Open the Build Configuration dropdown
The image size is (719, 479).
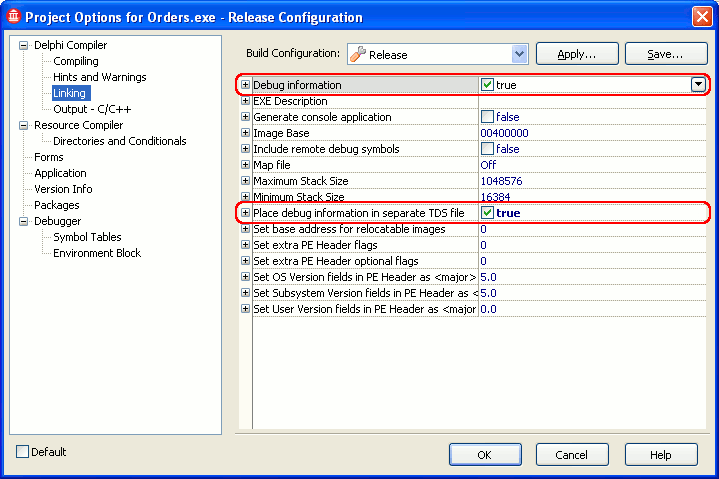tap(519, 54)
